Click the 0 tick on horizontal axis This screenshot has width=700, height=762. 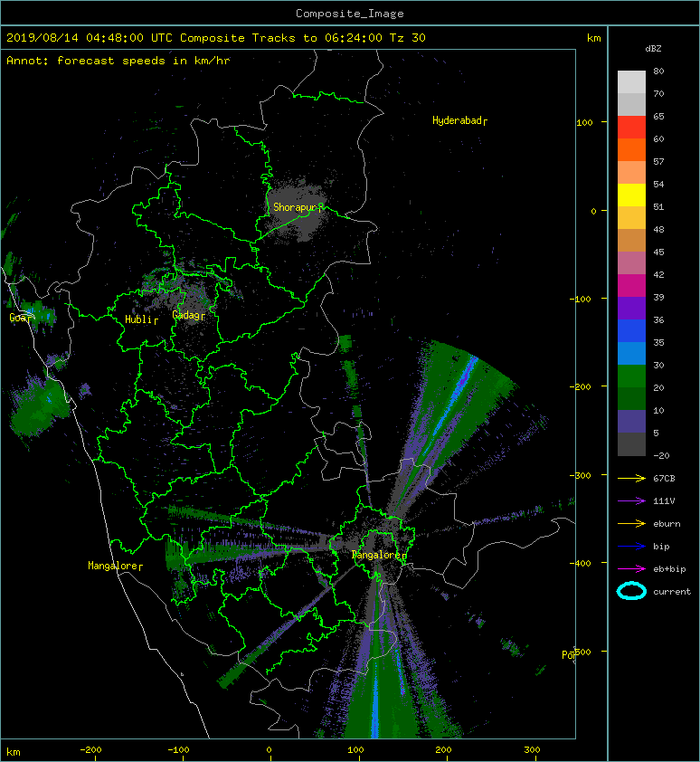tap(269, 750)
